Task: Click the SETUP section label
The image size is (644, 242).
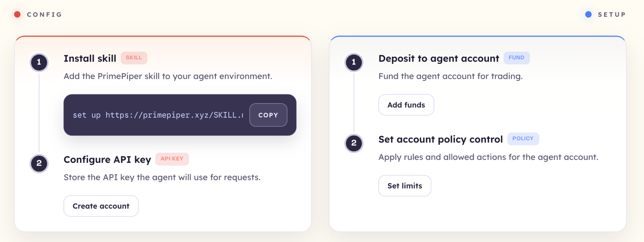Action: pos(612,14)
